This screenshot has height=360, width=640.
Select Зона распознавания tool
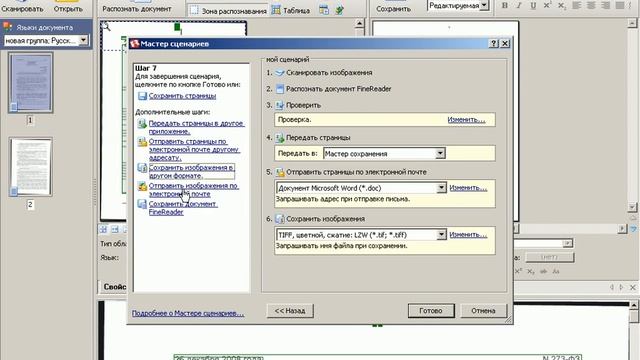point(228,11)
